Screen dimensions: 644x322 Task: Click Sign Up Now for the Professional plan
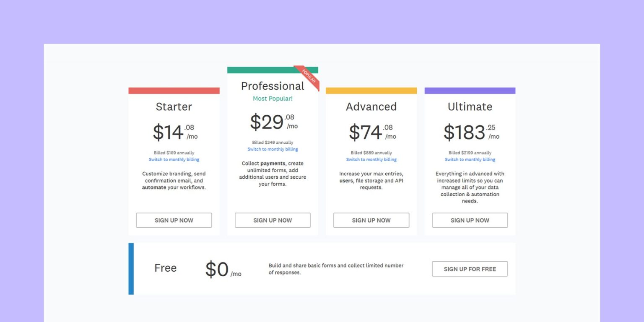tap(273, 220)
